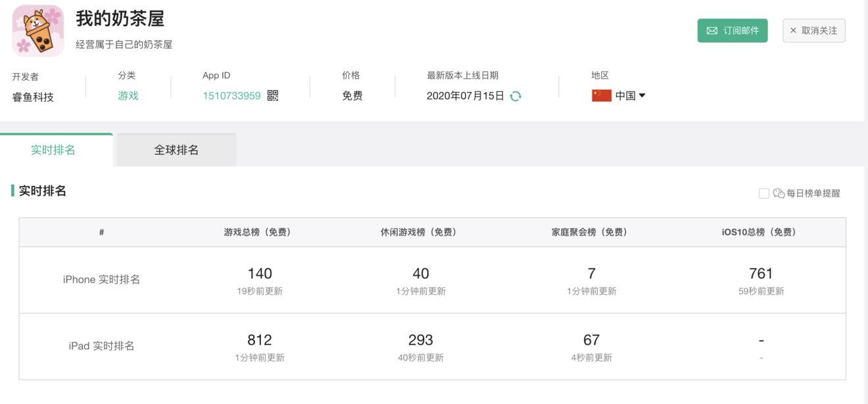Click the envelope icon on 订阅邮件

(x=711, y=31)
